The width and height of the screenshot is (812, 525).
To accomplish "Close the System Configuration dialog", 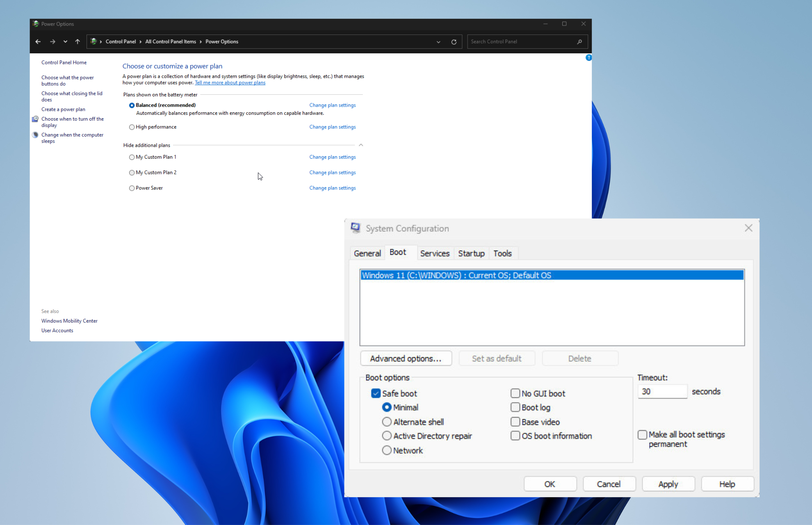I will pos(748,228).
